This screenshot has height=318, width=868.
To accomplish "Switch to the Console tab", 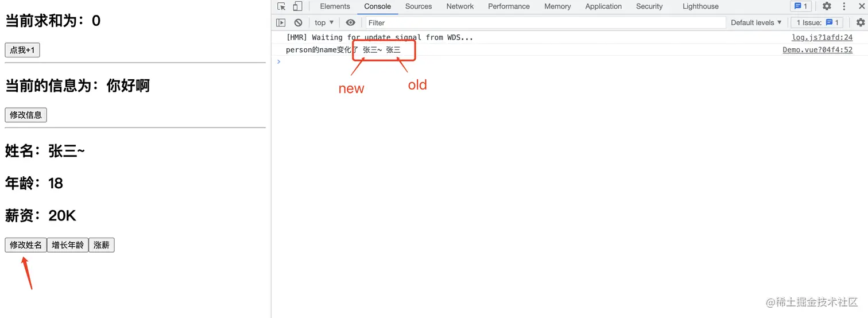I will [x=377, y=6].
